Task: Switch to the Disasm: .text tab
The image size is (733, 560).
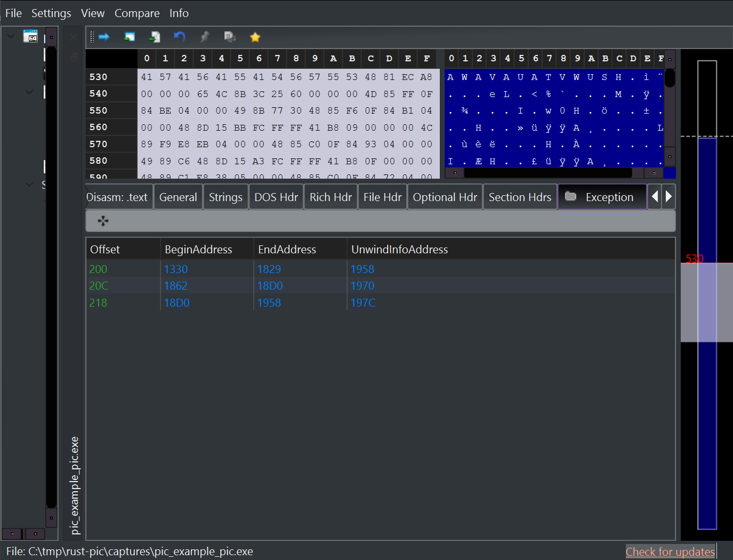Action: click(119, 197)
